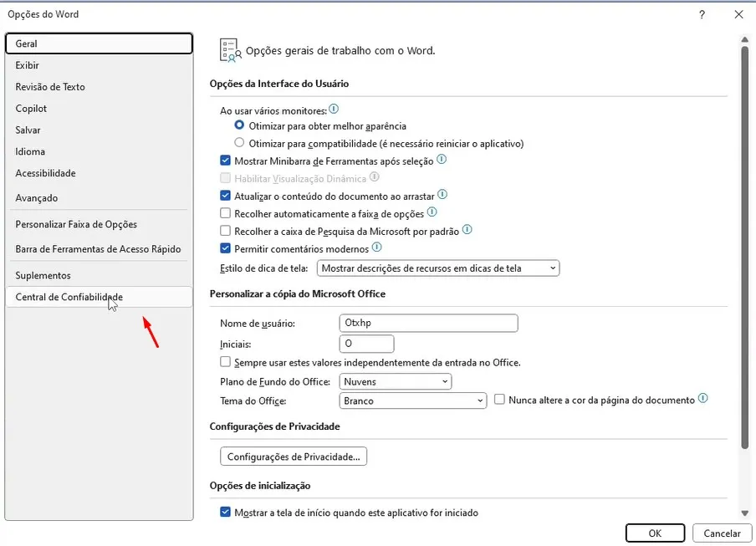Image resolution: width=756 pixels, height=546 pixels.
Task: Open the Revisão de Texto category
Action: coord(99,87)
